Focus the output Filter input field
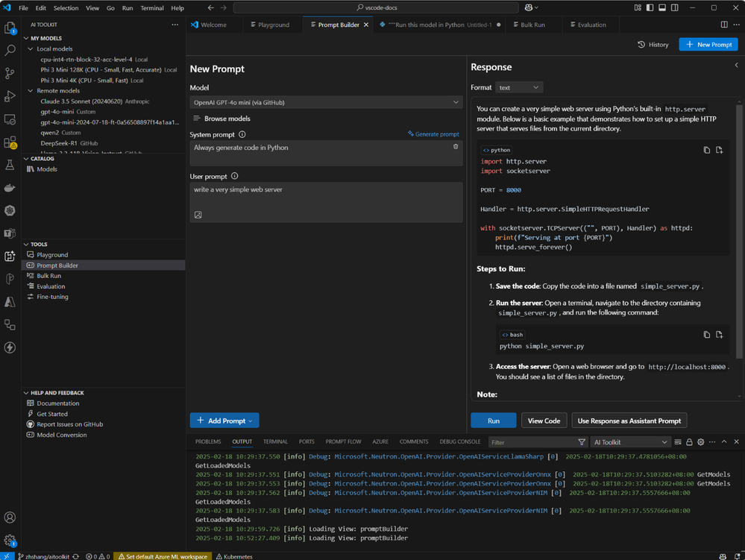 tap(532, 442)
